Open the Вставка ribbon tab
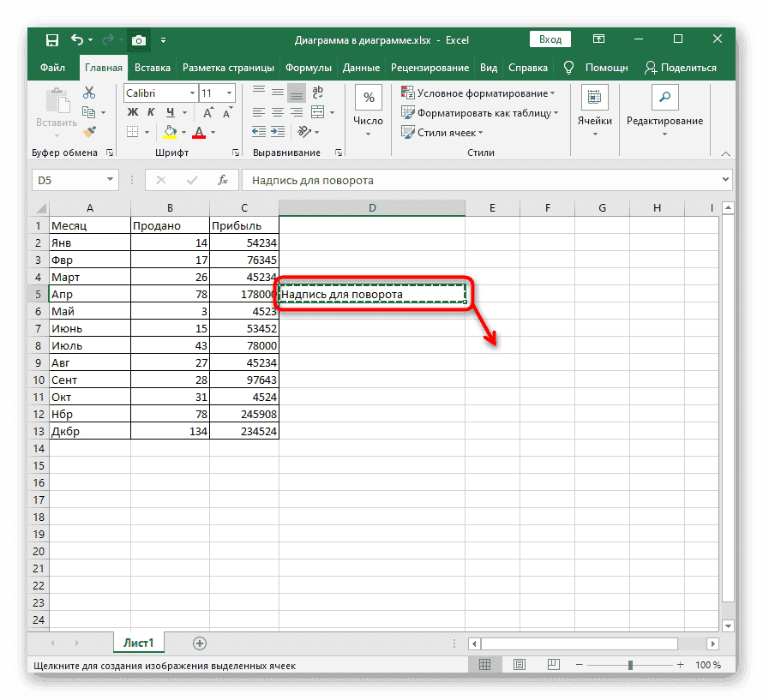763x700 pixels. [153, 68]
